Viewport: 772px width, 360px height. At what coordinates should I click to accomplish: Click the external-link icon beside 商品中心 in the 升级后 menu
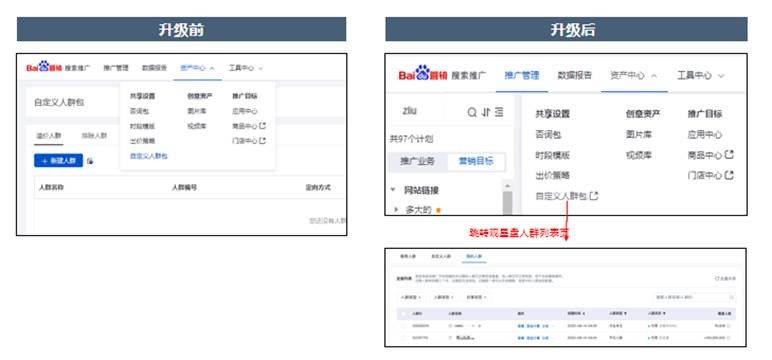point(729,155)
